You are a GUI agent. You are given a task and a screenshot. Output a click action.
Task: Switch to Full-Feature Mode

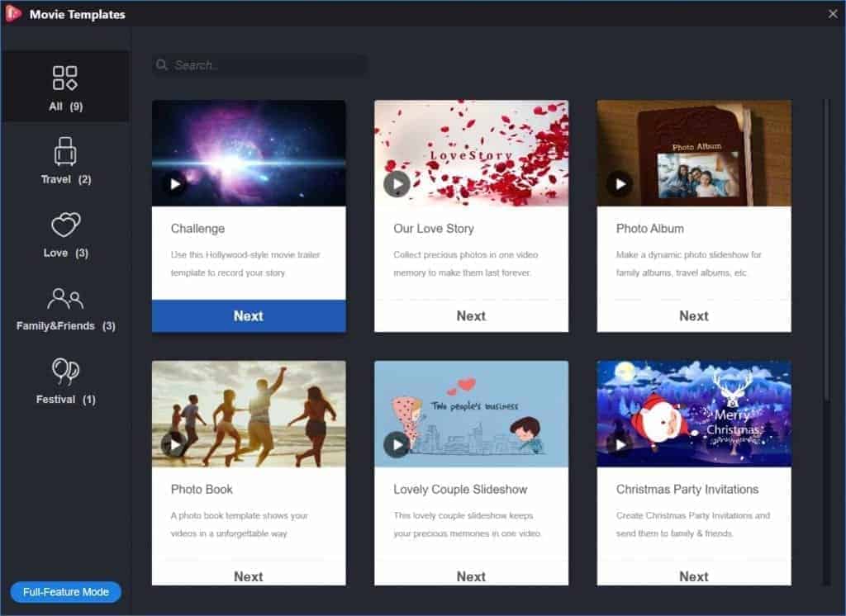65,592
